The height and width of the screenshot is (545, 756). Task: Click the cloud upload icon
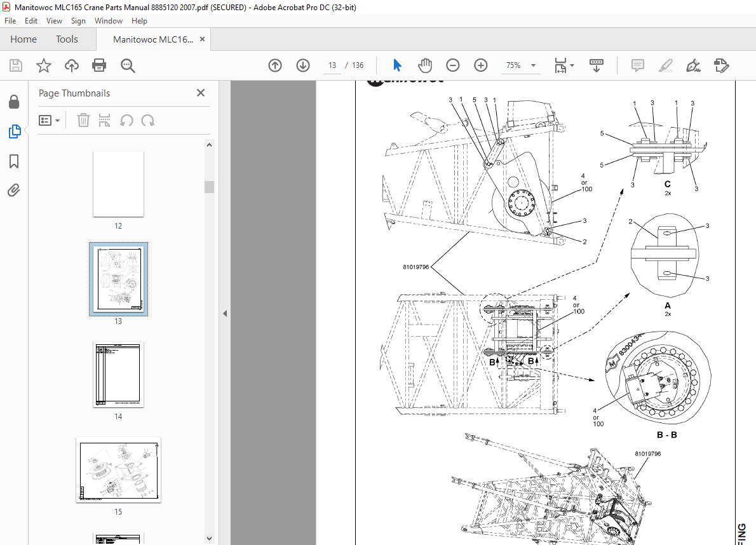71,65
